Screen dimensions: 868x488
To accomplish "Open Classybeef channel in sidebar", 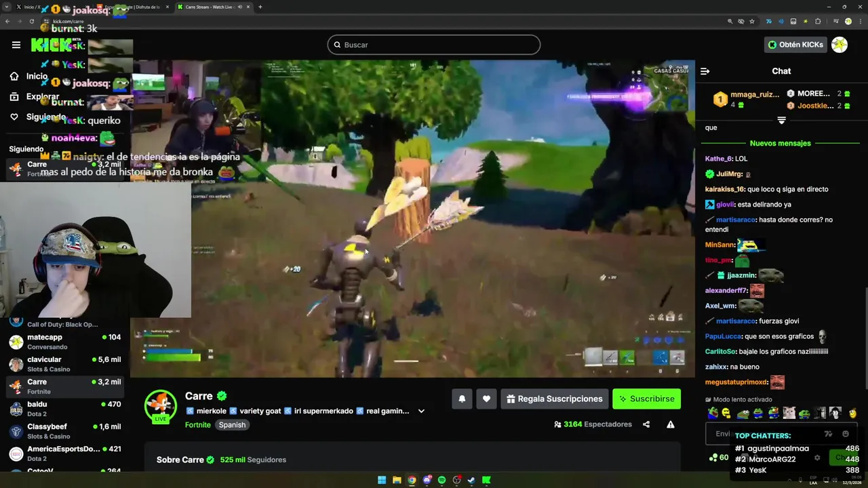I will click(65, 431).
